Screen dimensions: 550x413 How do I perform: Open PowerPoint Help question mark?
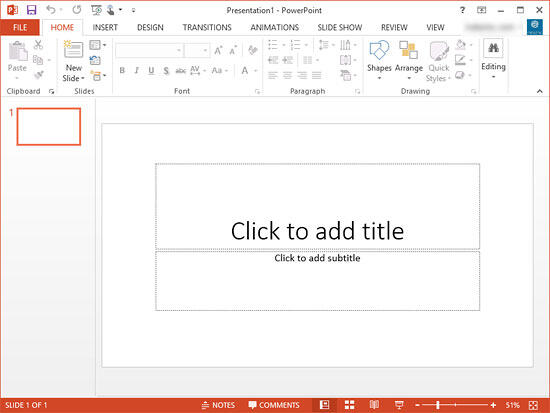pos(462,10)
